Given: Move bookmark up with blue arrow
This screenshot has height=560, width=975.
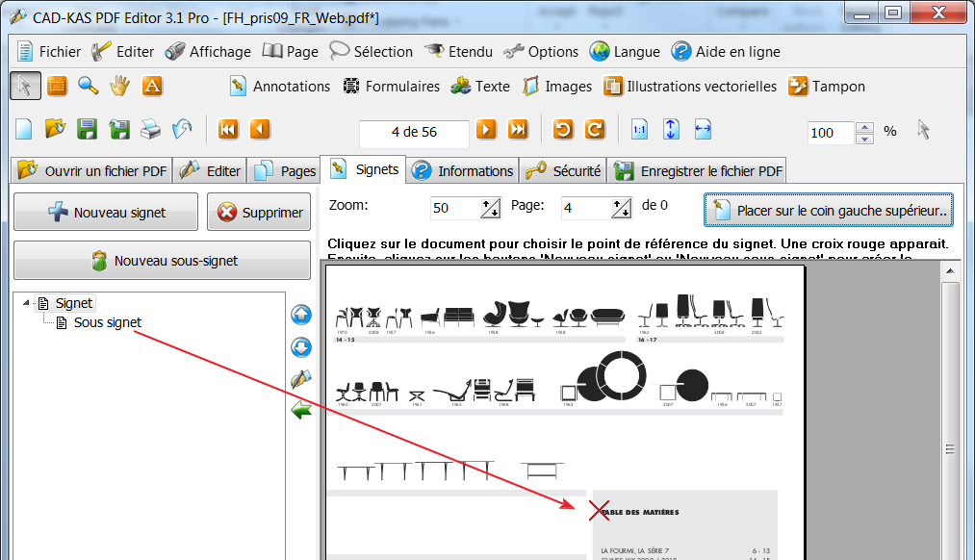Looking at the screenshot, I should pyautogui.click(x=301, y=316).
